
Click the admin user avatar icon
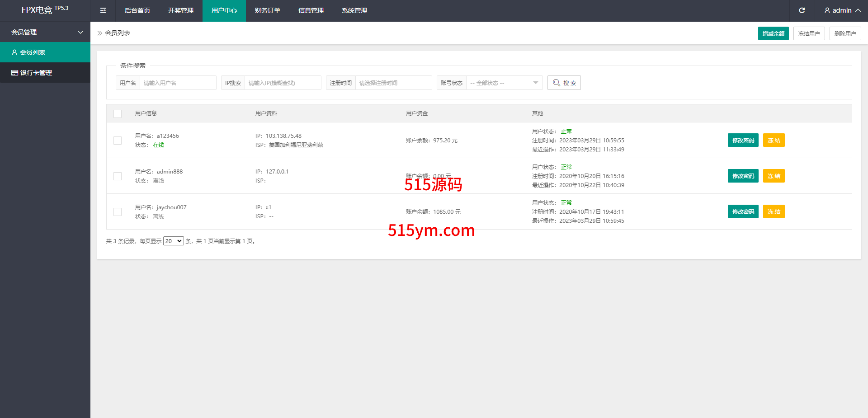[827, 10]
